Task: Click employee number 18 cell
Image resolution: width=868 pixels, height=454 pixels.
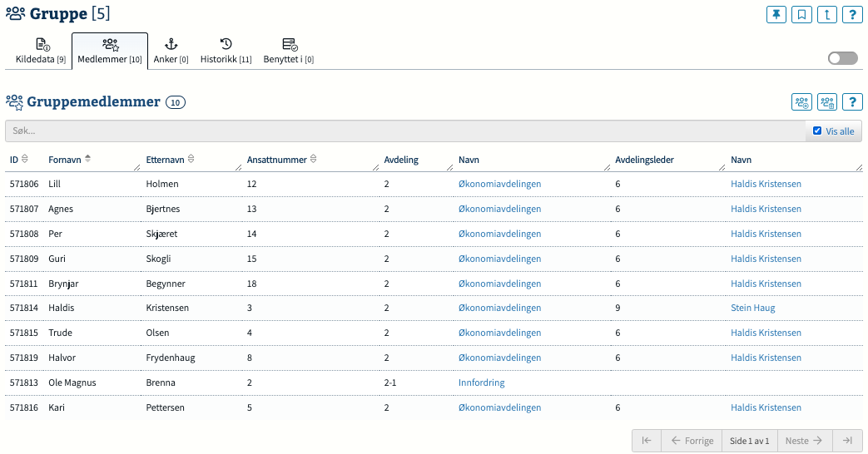Action: 252,284
